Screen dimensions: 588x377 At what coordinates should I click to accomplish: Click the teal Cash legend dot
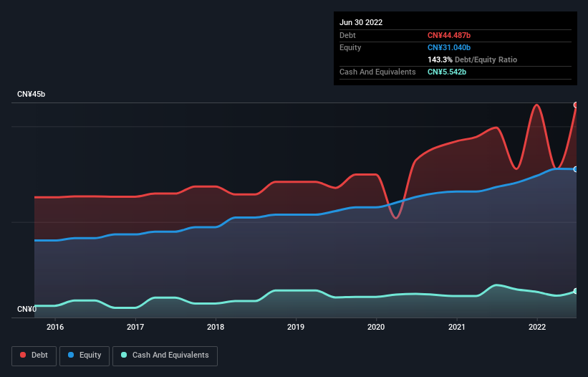124,355
